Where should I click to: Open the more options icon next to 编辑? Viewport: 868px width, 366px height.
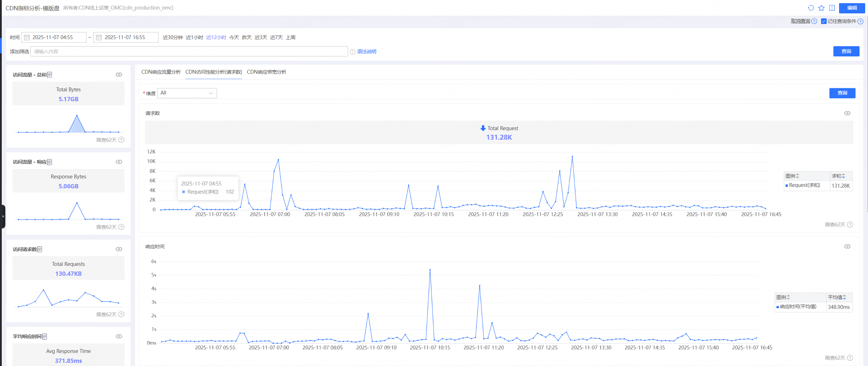click(x=832, y=8)
